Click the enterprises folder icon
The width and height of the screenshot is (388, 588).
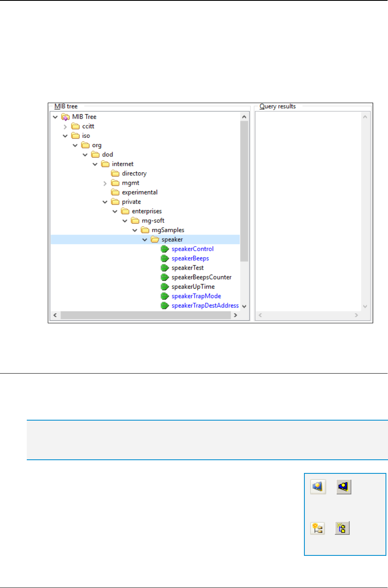pyautogui.click(x=125, y=212)
